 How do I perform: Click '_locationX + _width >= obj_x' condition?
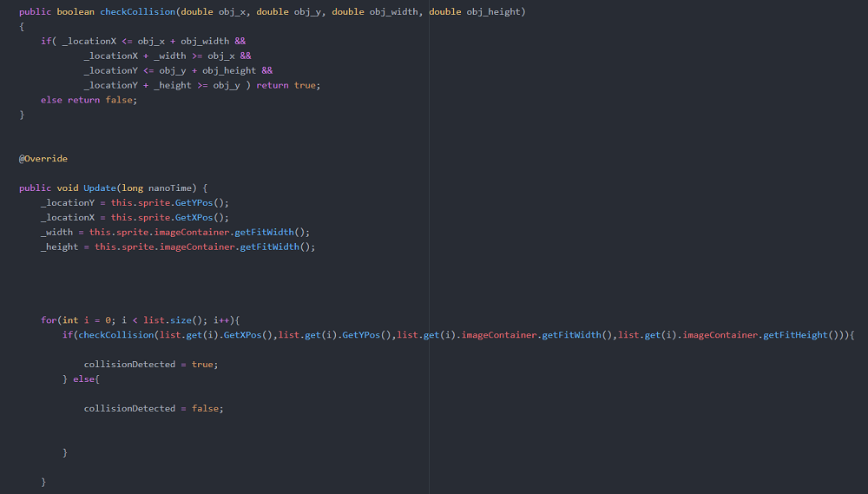160,56
